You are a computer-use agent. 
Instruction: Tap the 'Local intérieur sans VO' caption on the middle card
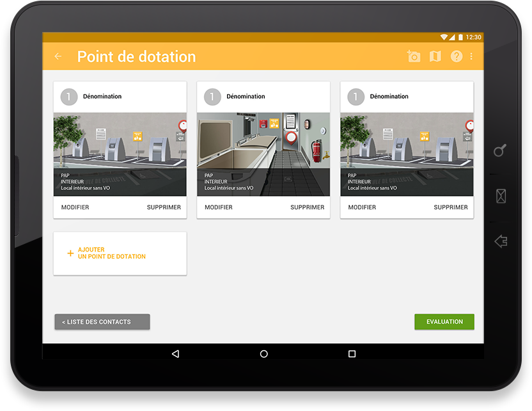coord(229,188)
